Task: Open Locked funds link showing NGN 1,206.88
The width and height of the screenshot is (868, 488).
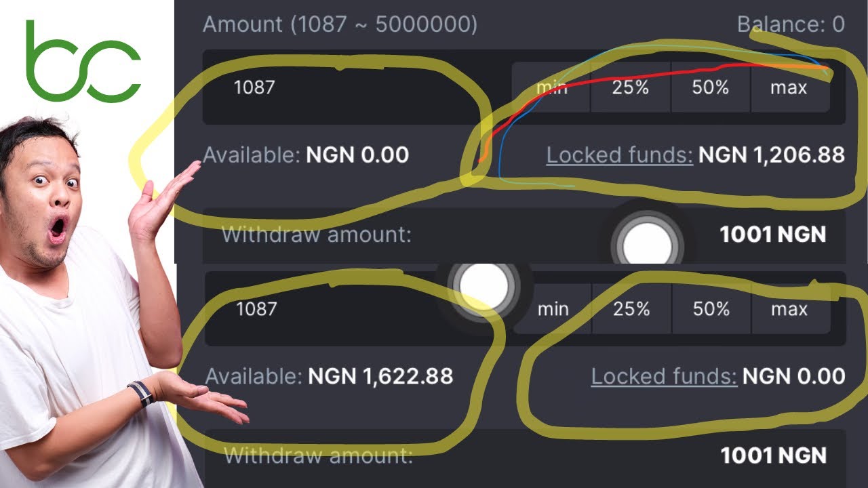Action: pyautogui.click(x=619, y=155)
